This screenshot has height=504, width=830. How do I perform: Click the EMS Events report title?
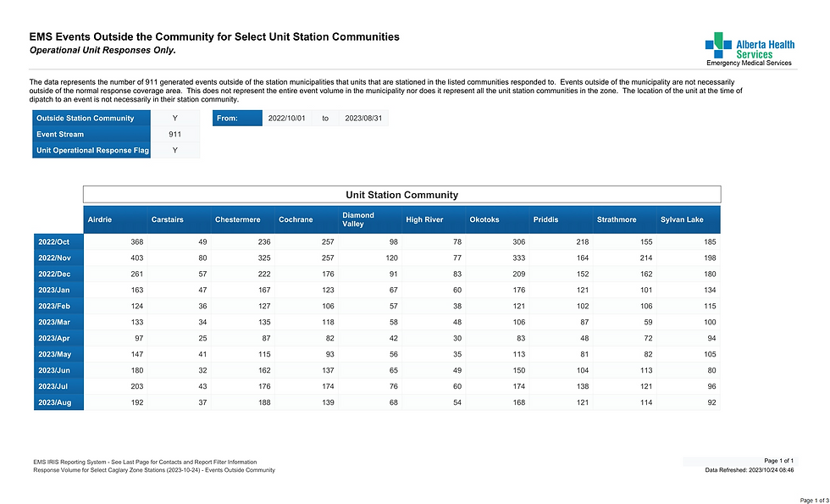pyautogui.click(x=214, y=37)
